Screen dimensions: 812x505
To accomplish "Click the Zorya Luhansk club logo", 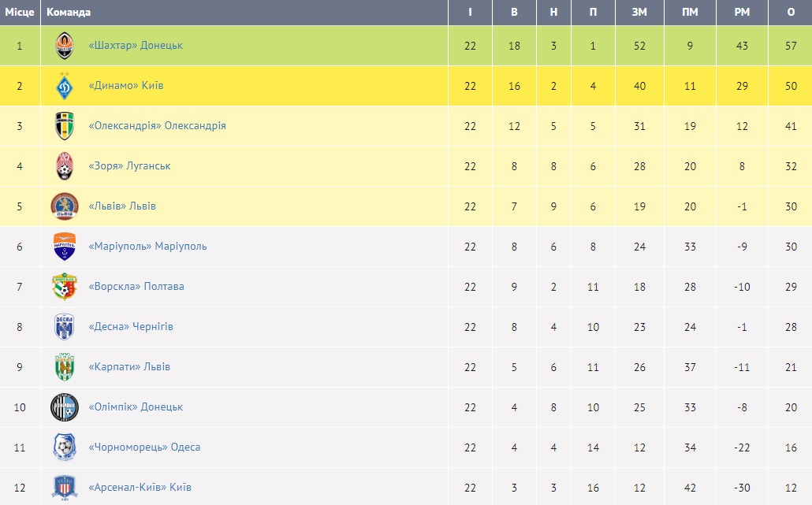I will [x=64, y=166].
